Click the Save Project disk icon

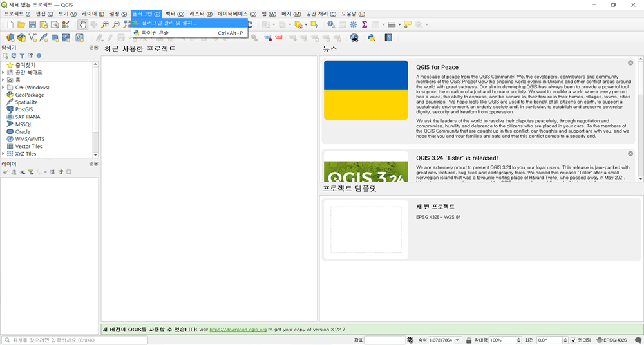click(x=32, y=24)
